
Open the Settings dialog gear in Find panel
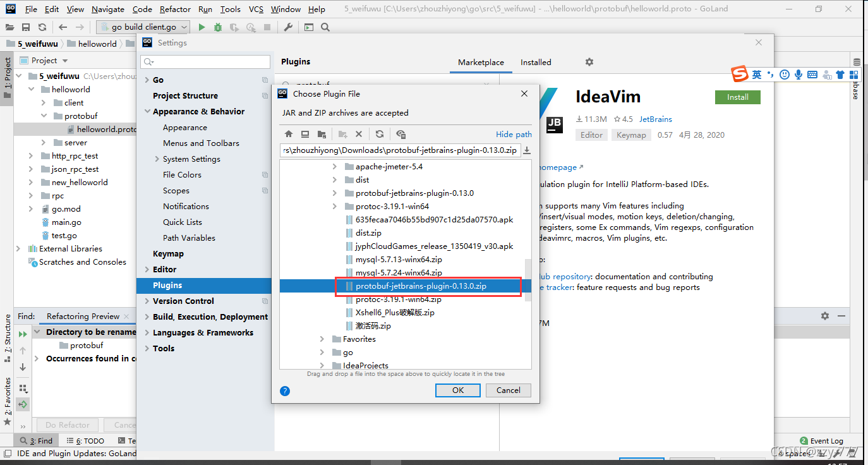(824, 316)
